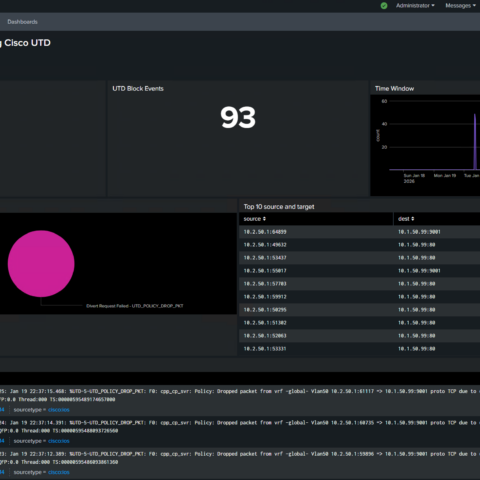Sort table by dest column
Screen dimensions: 480x480
click(406, 219)
